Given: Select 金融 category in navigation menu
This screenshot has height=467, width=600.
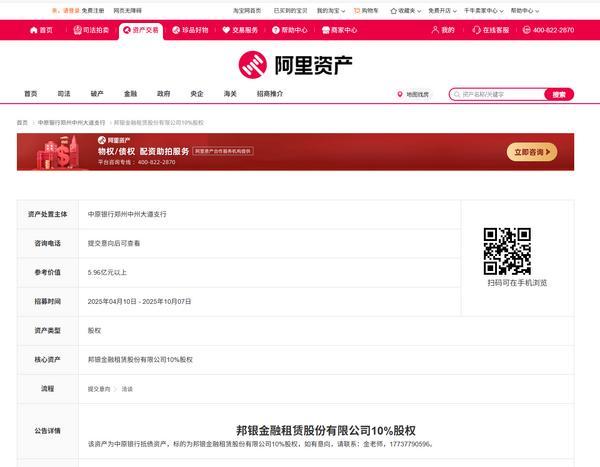Looking at the screenshot, I should click(x=130, y=93).
